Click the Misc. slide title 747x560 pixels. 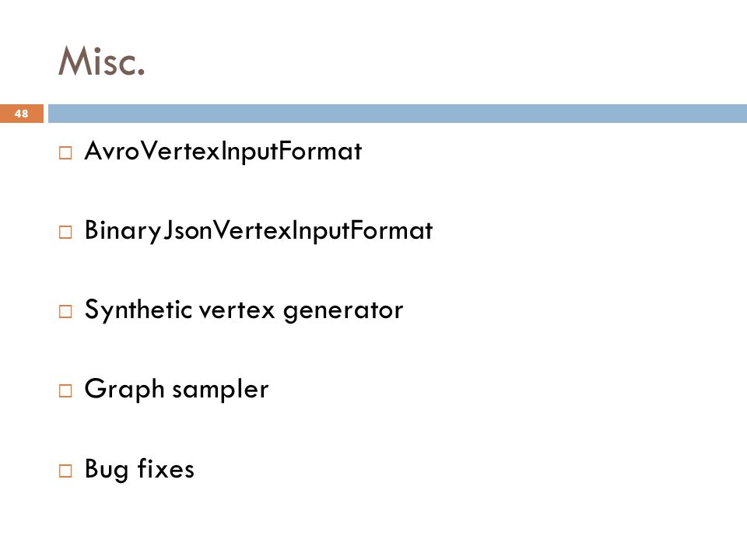[x=101, y=61]
